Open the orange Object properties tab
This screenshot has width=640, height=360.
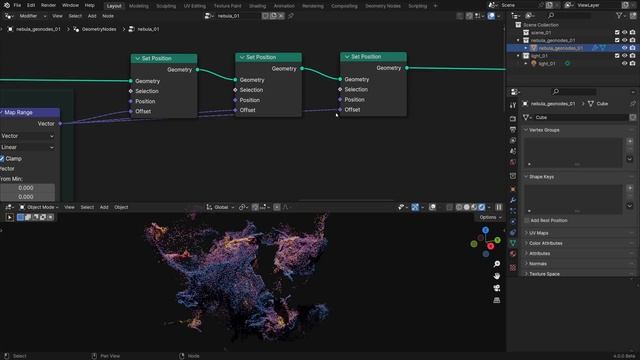[x=513, y=189]
